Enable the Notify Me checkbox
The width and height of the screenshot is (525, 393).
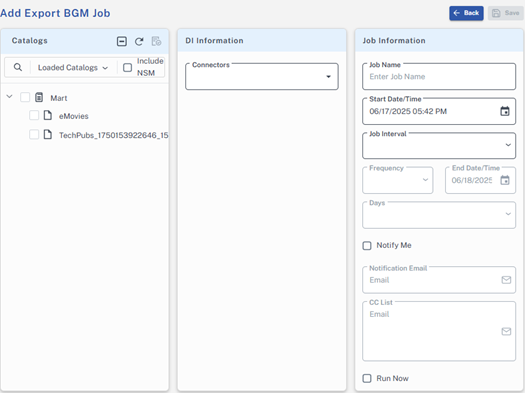(367, 246)
